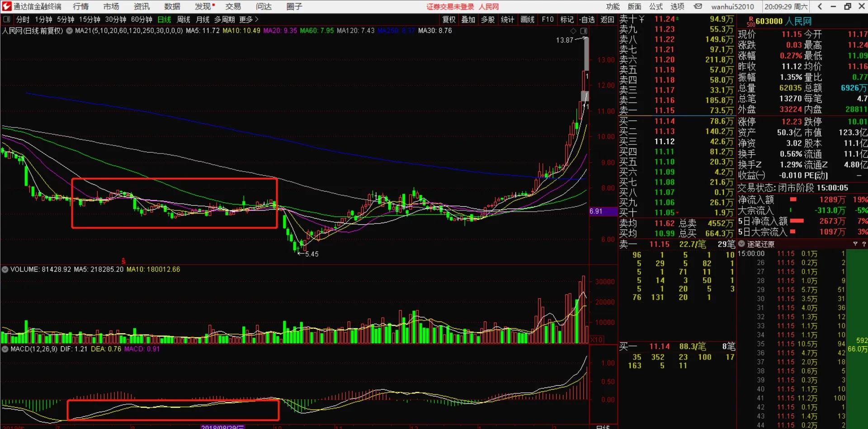Open the 圈子 menu
Screen dimensions: 868x429
click(x=294, y=6)
